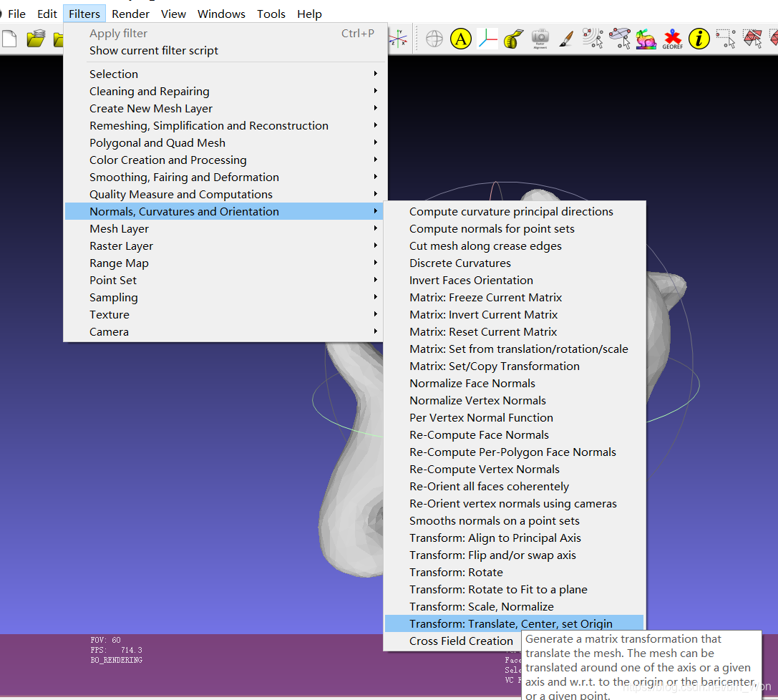Choose Matrix: Set/Copy Transformation
Image resolution: width=778 pixels, height=700 pixels.
pos(514,366)
